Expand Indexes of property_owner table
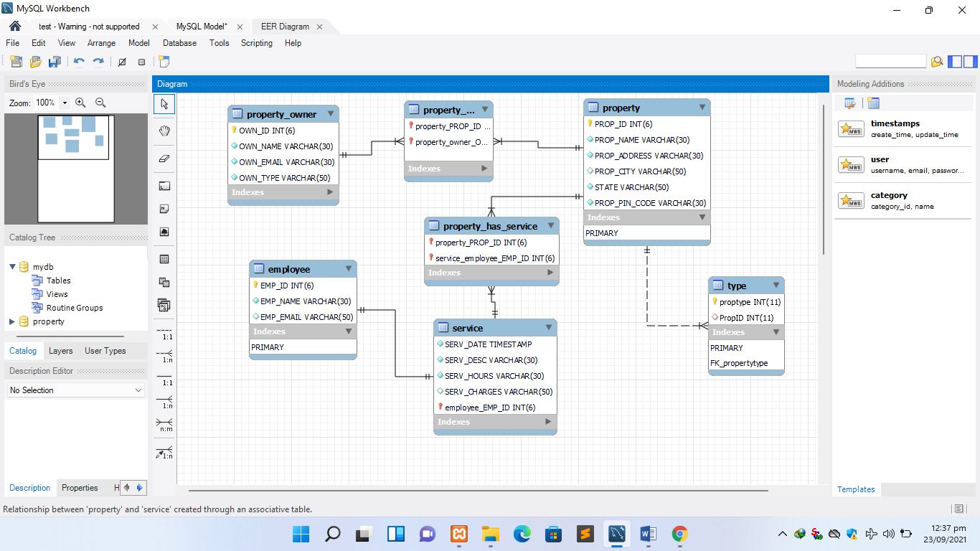The width and height of the screenshot is (980, 551). [330, 192]
